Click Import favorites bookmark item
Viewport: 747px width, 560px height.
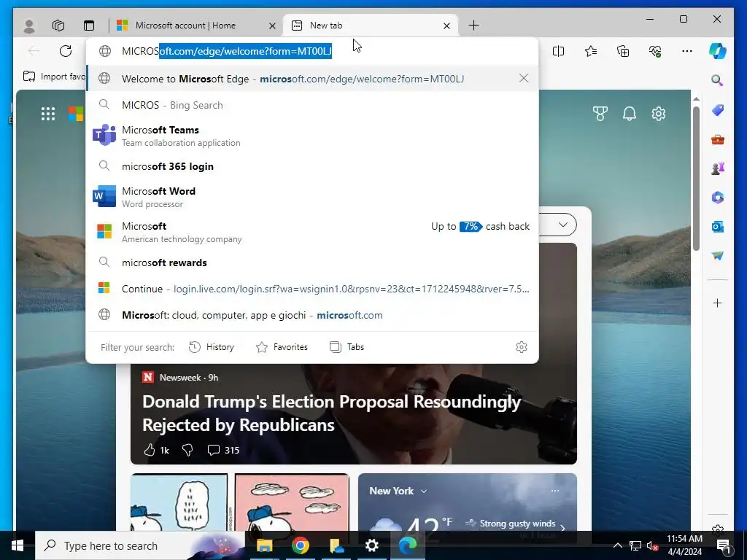coord(54,77)
